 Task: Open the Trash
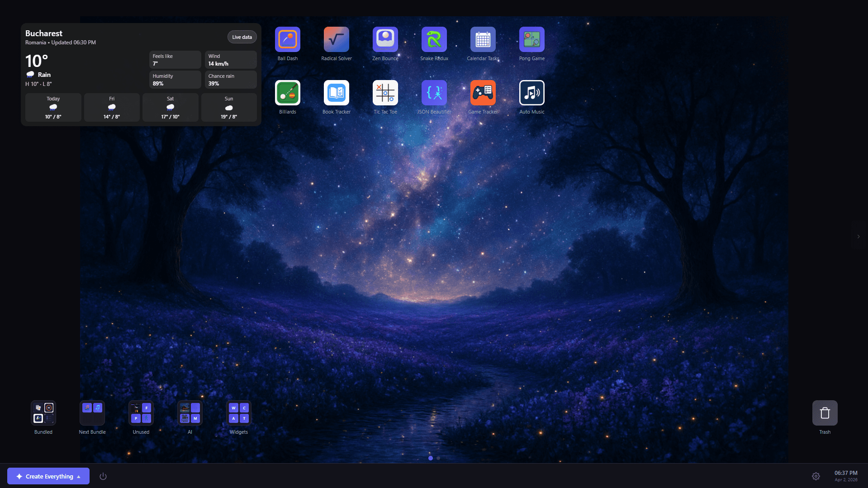825,412
